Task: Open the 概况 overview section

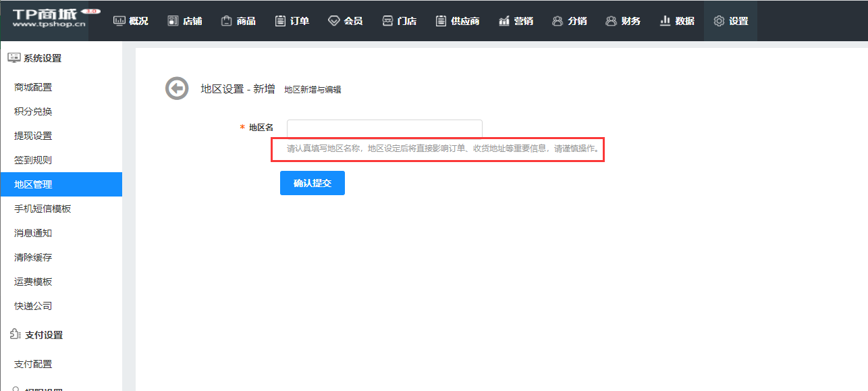Action: click(130, 21)
